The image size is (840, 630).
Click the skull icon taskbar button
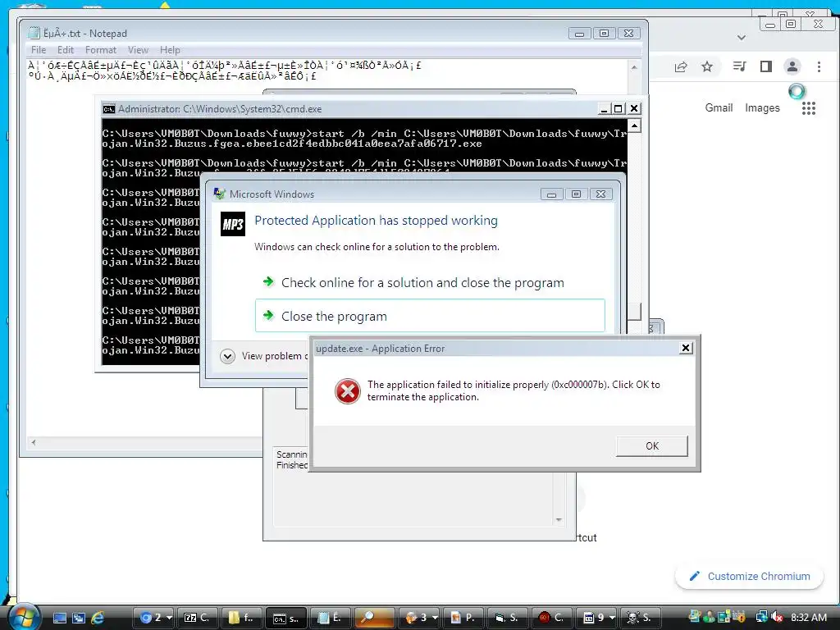(x=640, y=618)
